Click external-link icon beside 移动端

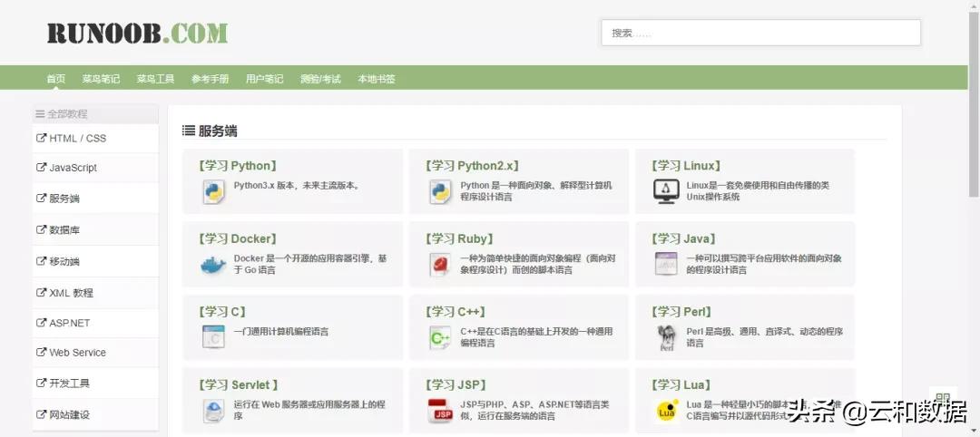(x=41, y=260)
